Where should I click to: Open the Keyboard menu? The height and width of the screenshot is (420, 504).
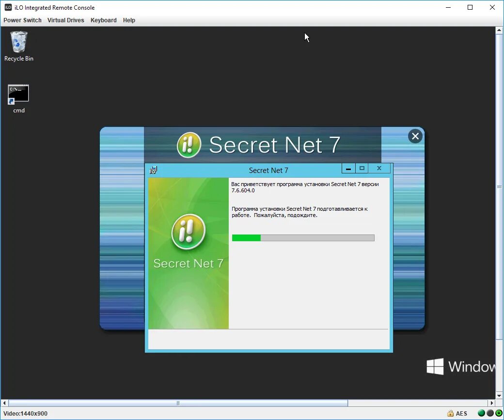tap(104, 20)
